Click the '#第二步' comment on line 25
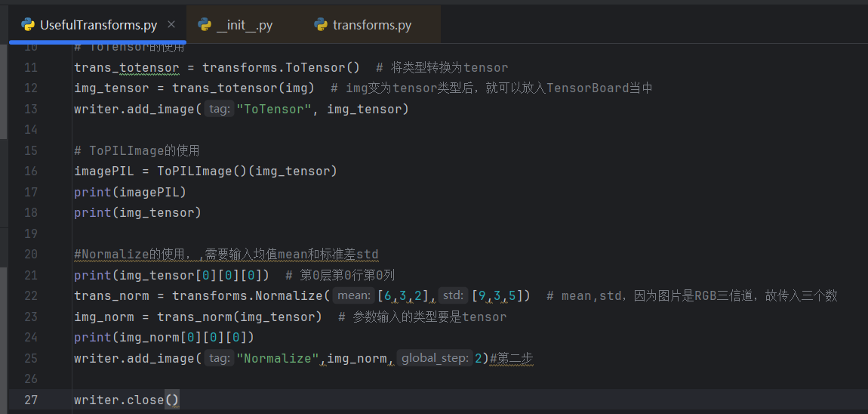 point(512,359)
